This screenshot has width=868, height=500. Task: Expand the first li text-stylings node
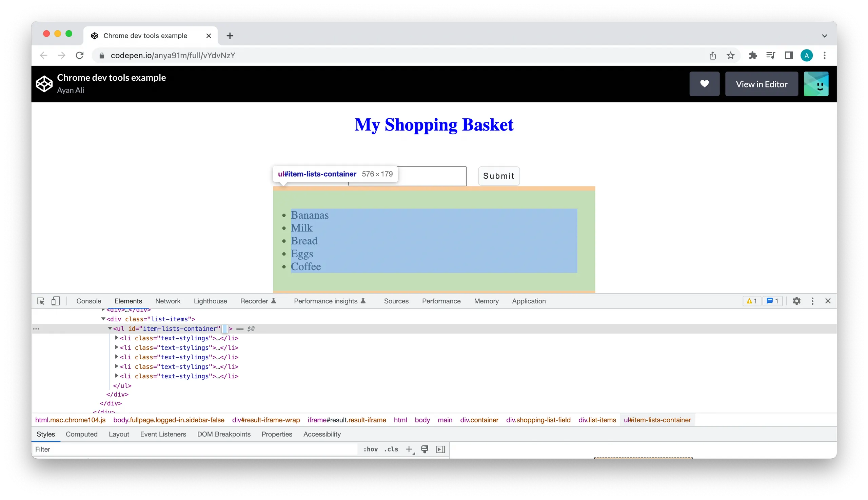point(117,338)
